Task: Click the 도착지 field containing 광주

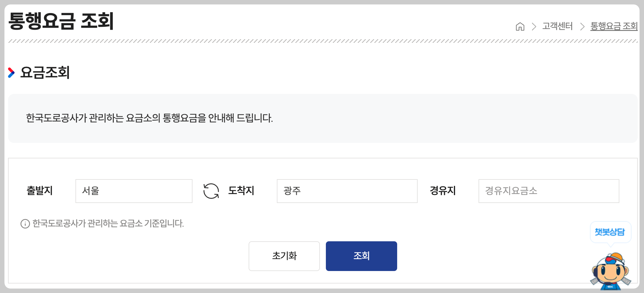Action: [x=346, y=191]
